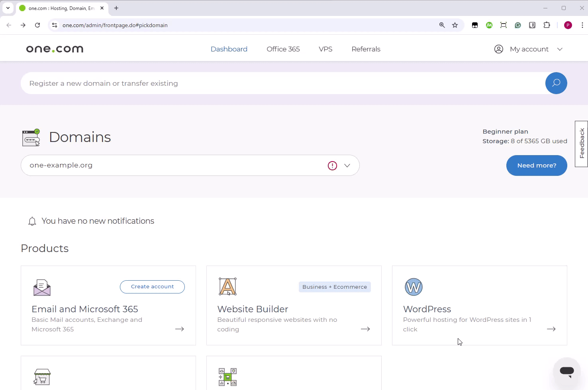Click the arrow in Website Builder card
588x390 pixels.
point(365,329)
